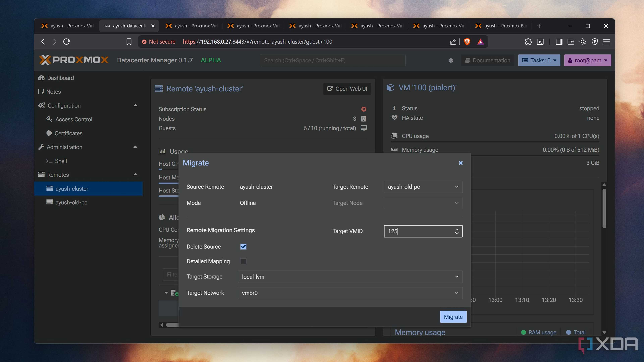Open the browser hamburger menu
Screen dimensions: 644x362
(606, 41)
